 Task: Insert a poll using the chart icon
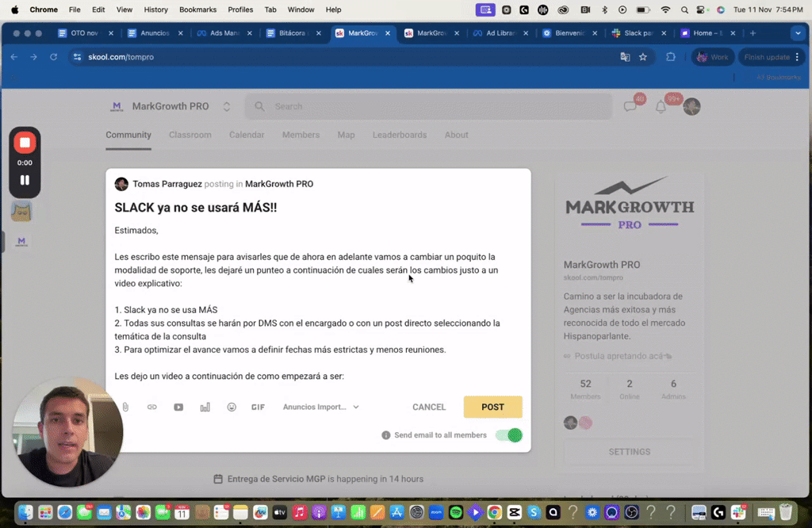tap(205, 407)
